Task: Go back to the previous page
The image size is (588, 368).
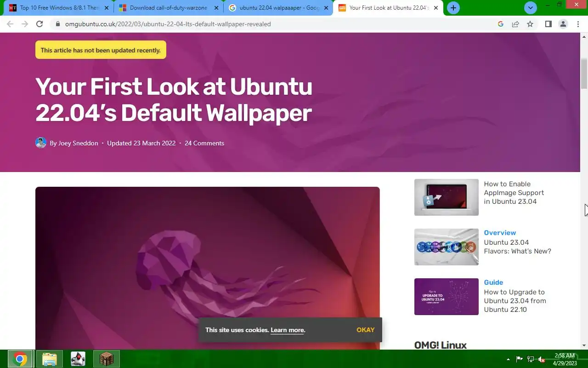Action: coord(10,24)
